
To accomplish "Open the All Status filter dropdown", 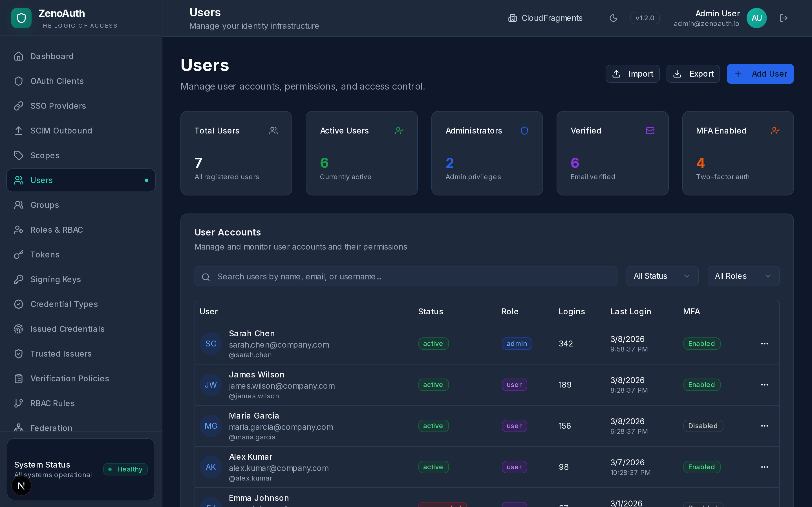I will point(662,276).
